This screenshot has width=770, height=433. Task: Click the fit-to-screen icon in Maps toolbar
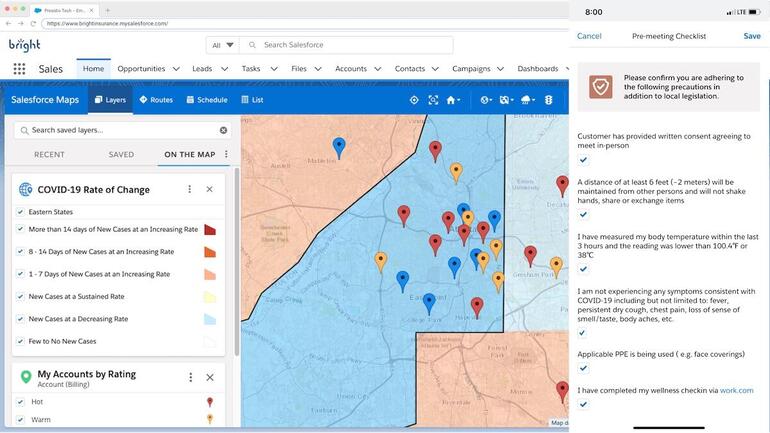tap(433, 100)
